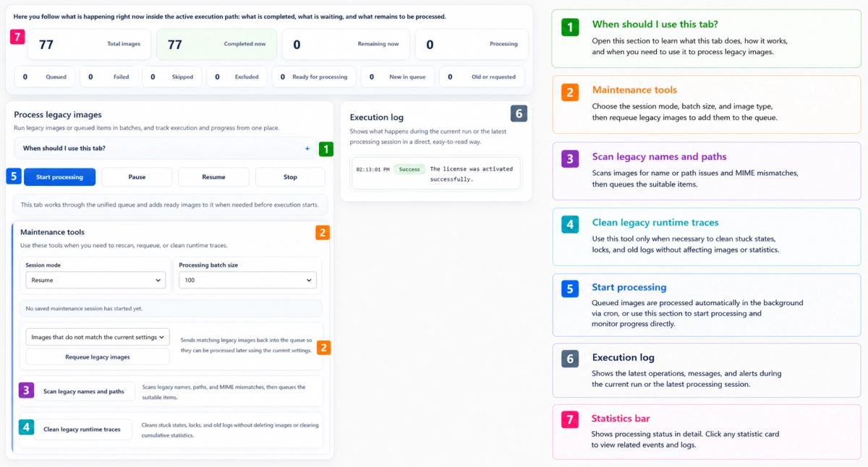Open the Completed now statistic card
This screenshot has height=467, width=868.
click(x=216, y=44)
